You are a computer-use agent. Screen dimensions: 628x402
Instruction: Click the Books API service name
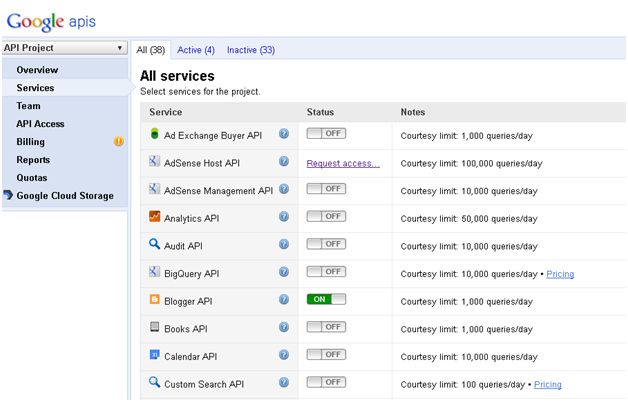click(185, 329)
